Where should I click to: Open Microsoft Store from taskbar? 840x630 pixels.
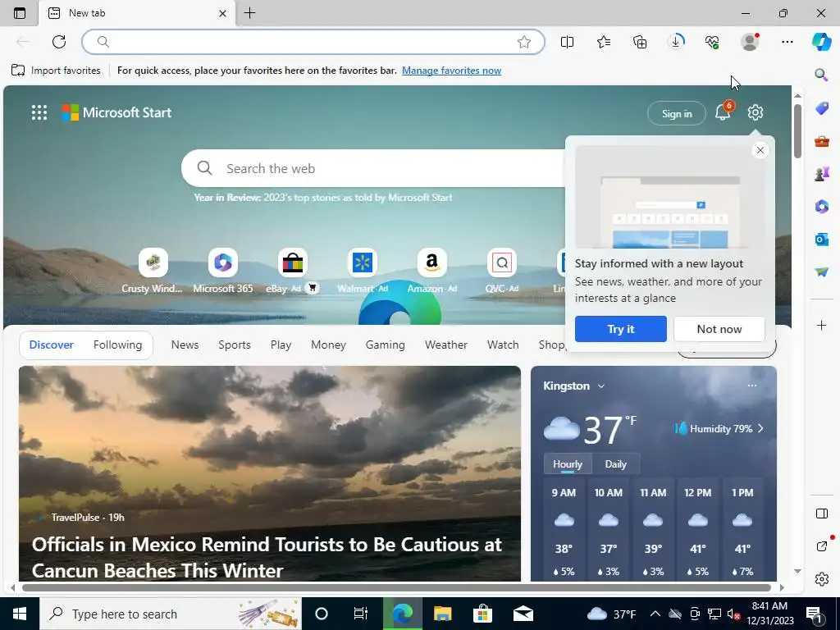pyautogui.click(x=482, y=614)
